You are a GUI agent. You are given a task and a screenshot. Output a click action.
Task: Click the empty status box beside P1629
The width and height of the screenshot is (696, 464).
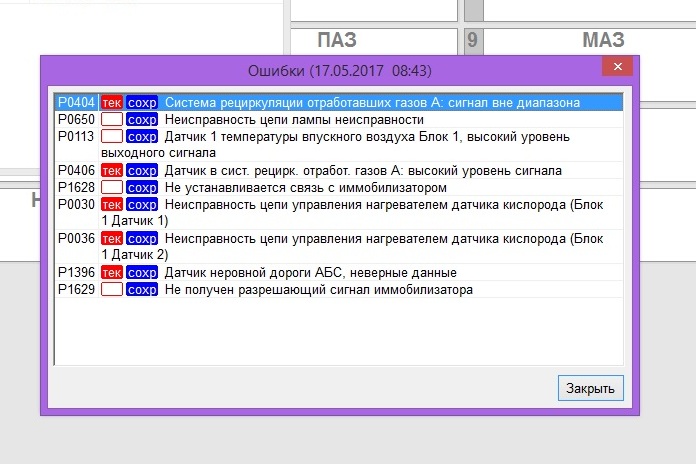112,289
